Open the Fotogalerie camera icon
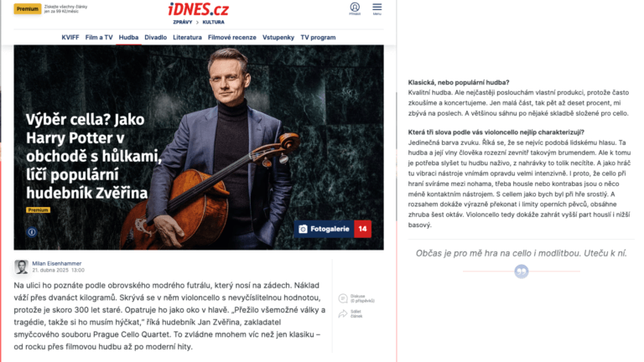Viewport: 644px width, 362px height. (303, 229)
